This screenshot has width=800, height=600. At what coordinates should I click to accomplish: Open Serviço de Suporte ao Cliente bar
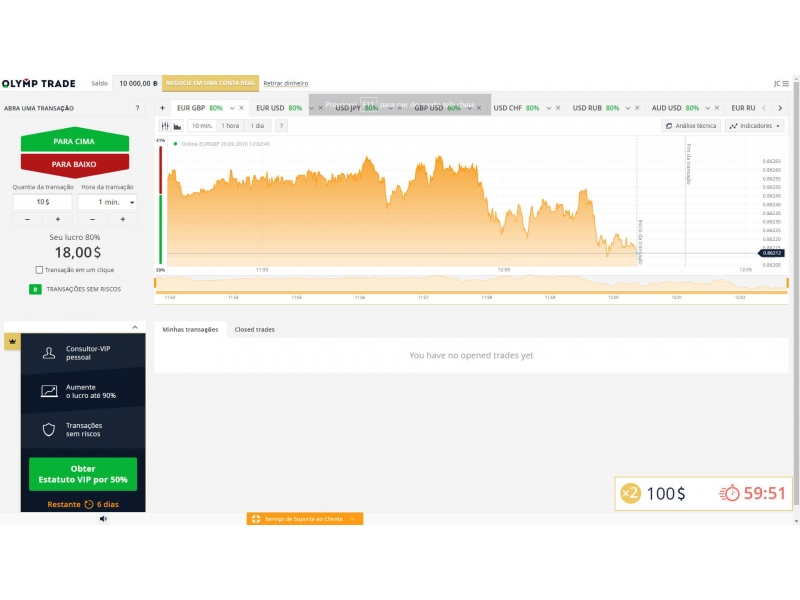click(x=305, y=518)
